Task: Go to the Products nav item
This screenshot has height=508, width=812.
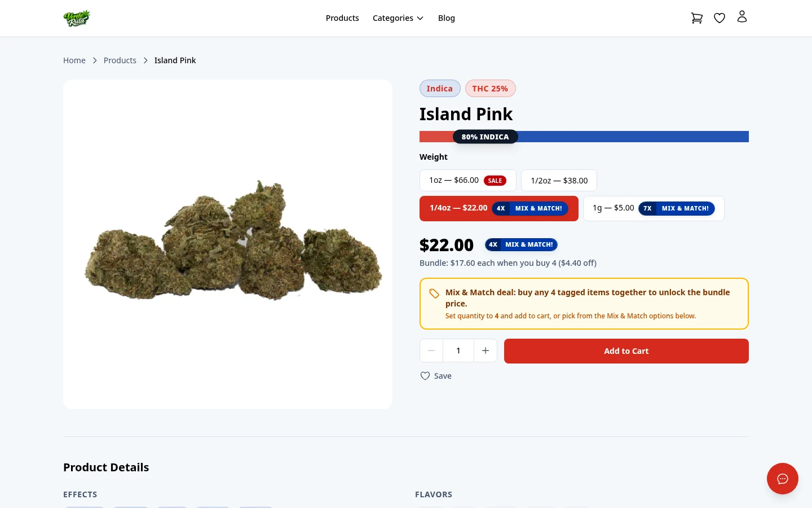Action: (342, 17)
